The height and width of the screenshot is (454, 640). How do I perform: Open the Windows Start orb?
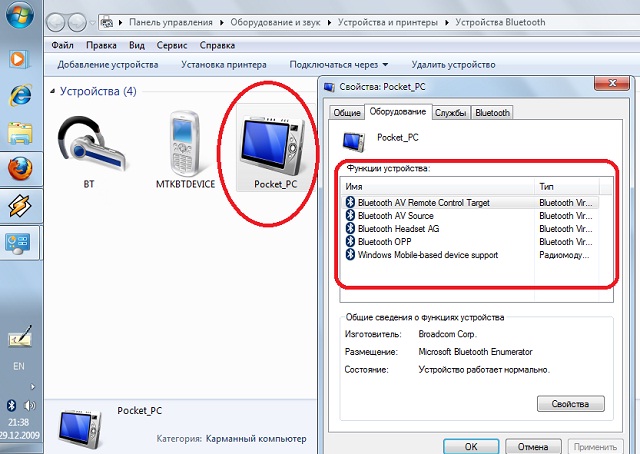(x=19, y=13)
